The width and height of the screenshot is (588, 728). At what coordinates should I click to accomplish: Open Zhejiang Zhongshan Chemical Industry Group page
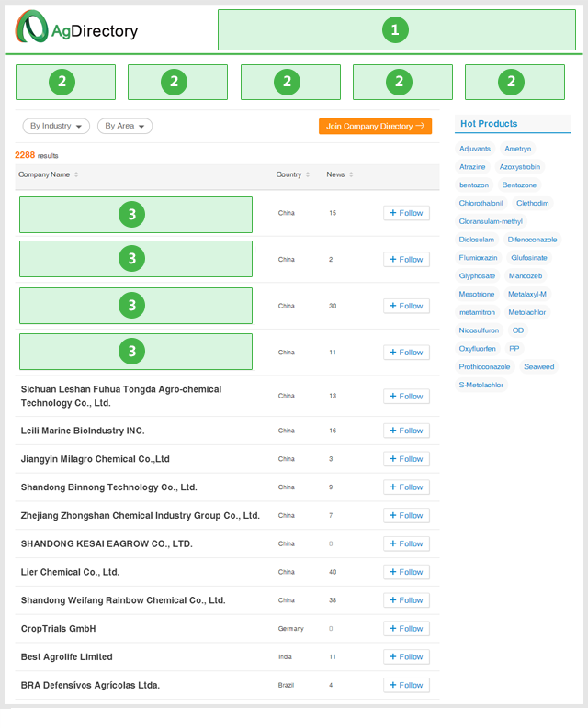(x=141, y=516)
